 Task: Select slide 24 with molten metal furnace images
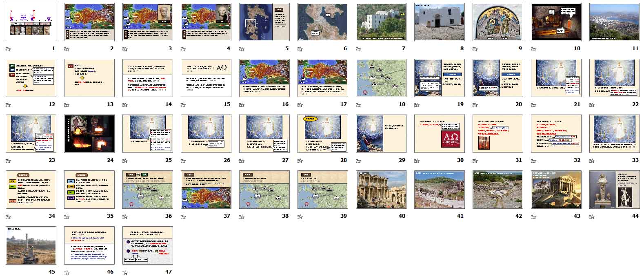coord(89,134)
